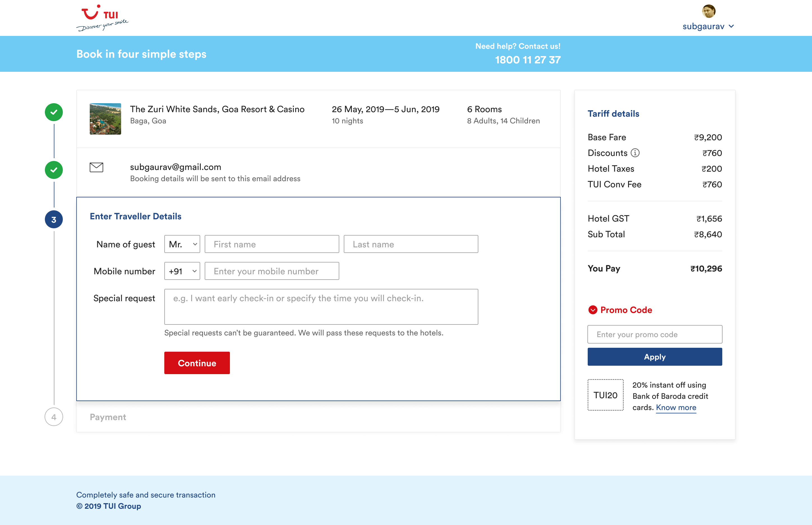812x525 pixels.
Task: Click the second green checkmark step
Action: (54, 170)
